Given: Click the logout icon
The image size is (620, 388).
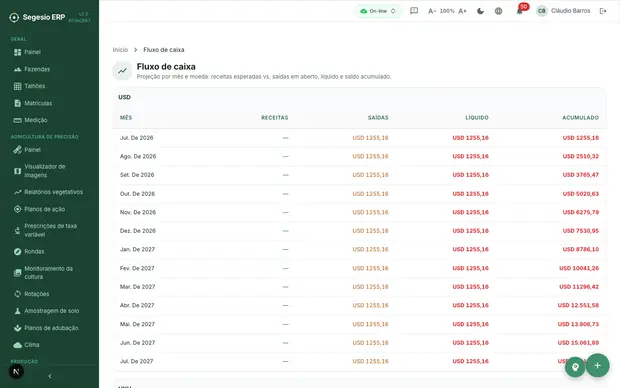Looking at the screenshot, I should click(x=603, y=11).
